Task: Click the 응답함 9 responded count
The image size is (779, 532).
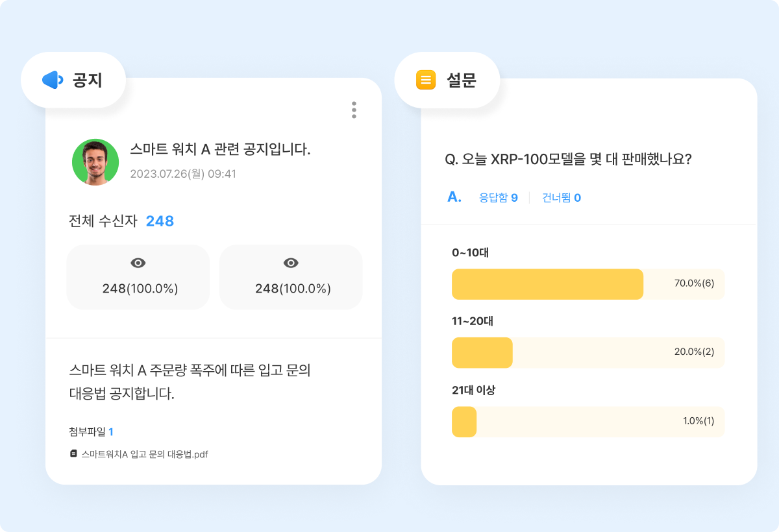Action: (498, 198)
